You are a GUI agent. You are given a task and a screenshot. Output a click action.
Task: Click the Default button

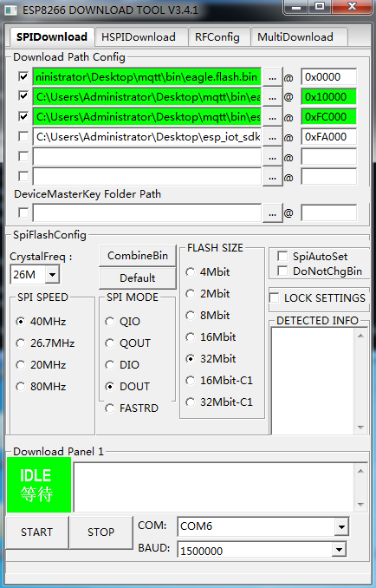138,278
